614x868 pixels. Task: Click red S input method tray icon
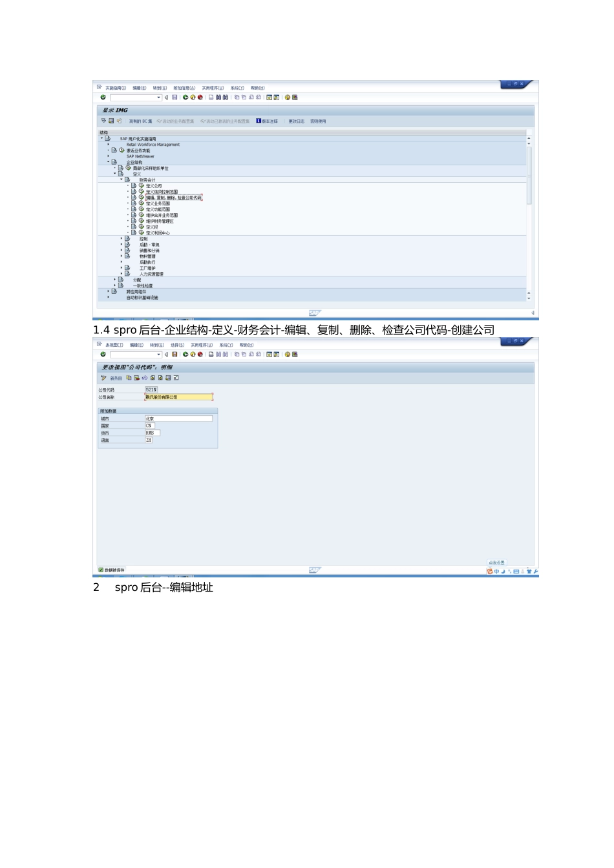coord(490,571)
